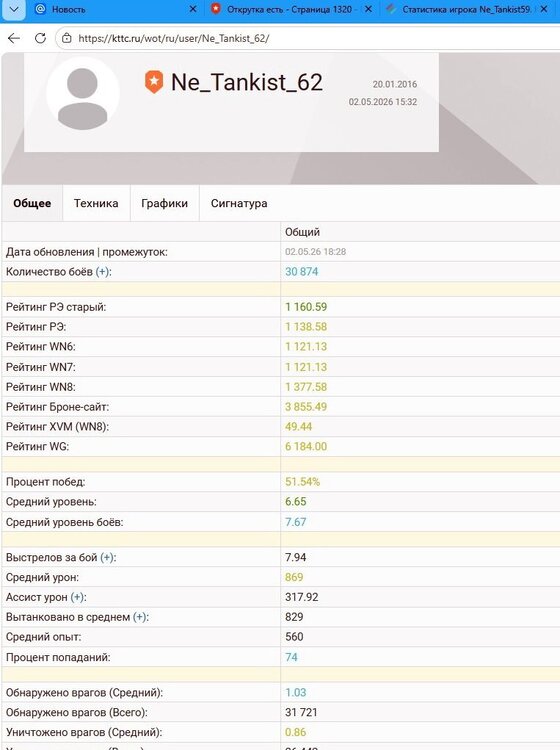Screen dimensions: 560x750
Task: Expand the plus next to Количество боёв
Action: point(103,272)
